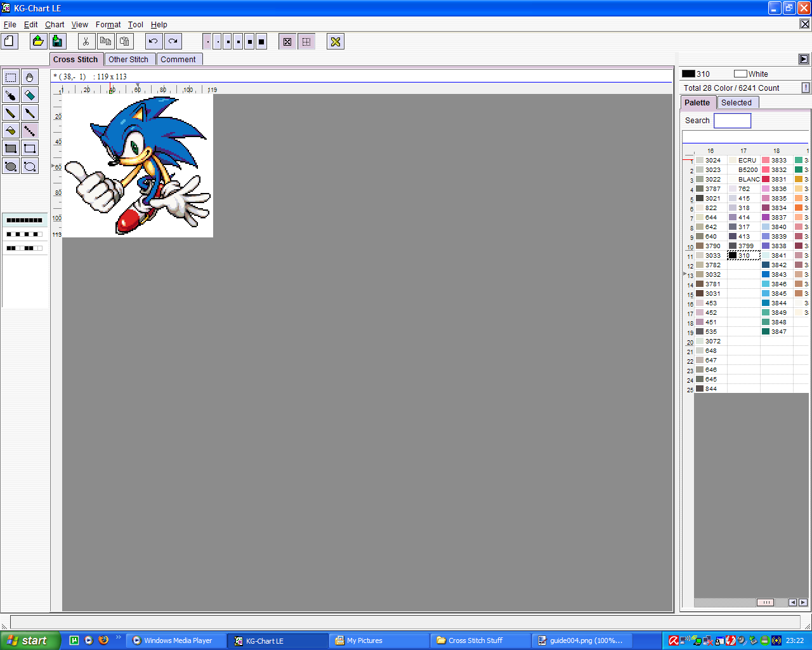Undo the last action
This screenshot has height=650, width=812.
coord(154,41)
